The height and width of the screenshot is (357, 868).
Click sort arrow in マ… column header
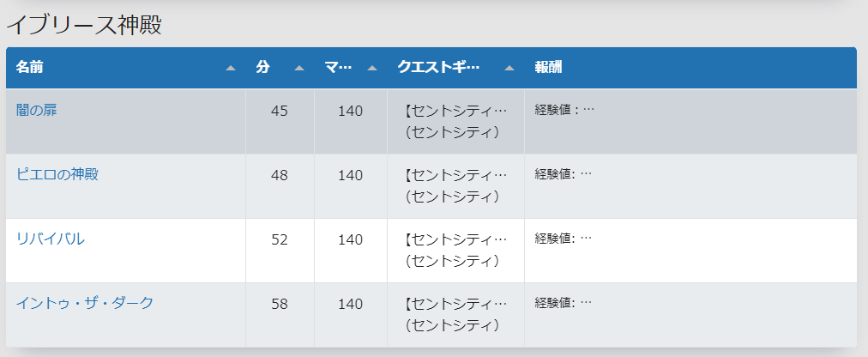372,68
